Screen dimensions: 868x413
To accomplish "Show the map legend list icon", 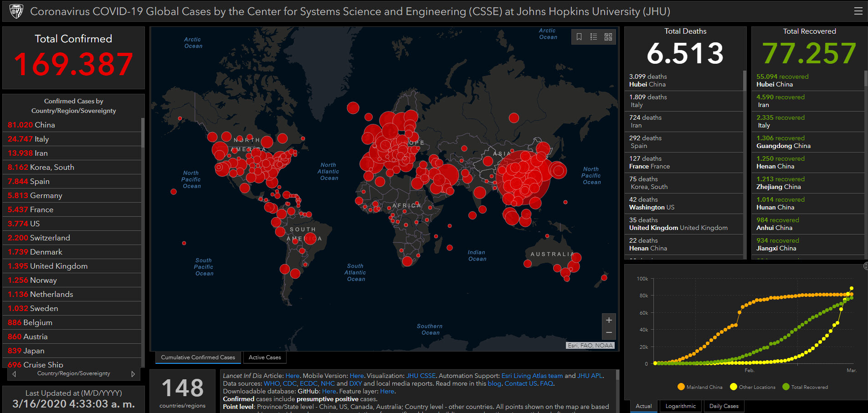I will (x=594, y=37).
